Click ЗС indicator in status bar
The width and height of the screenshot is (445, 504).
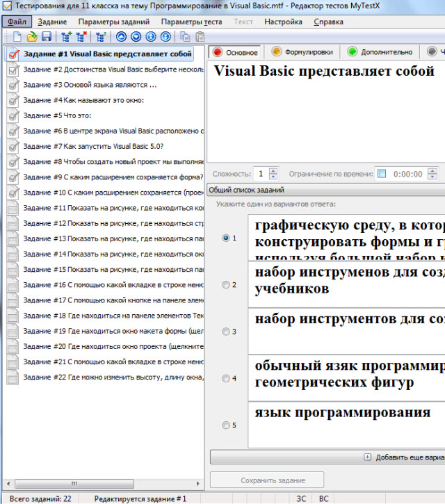point(301,498)
